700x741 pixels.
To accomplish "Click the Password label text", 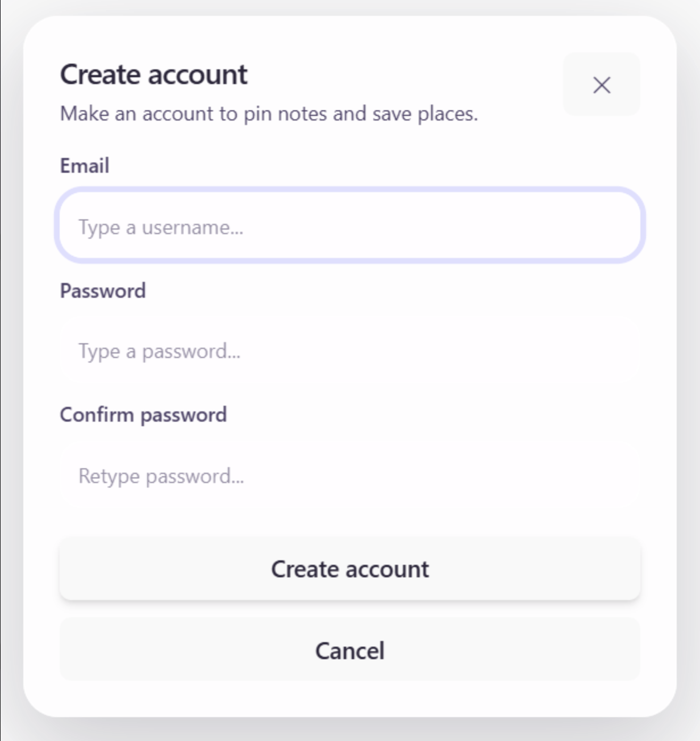I will point(103,290).
